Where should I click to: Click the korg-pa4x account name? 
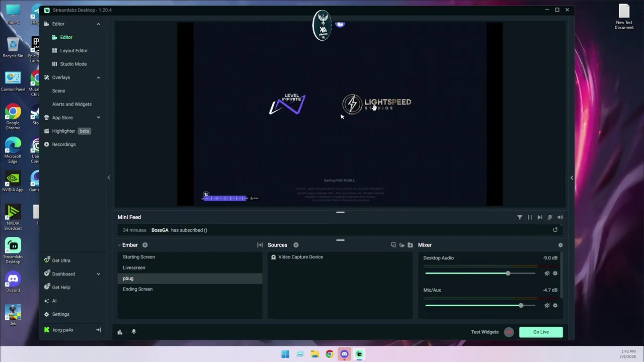coord(63,330)
